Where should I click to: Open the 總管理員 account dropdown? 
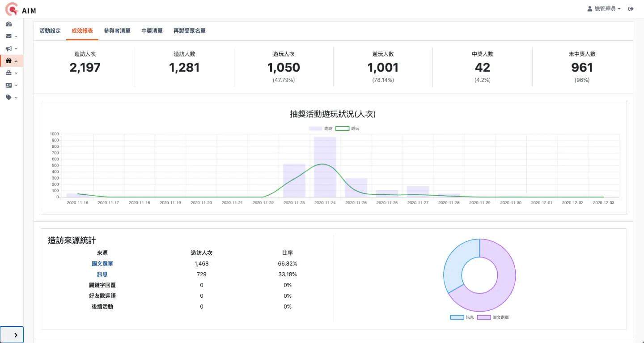coord(604,9)
